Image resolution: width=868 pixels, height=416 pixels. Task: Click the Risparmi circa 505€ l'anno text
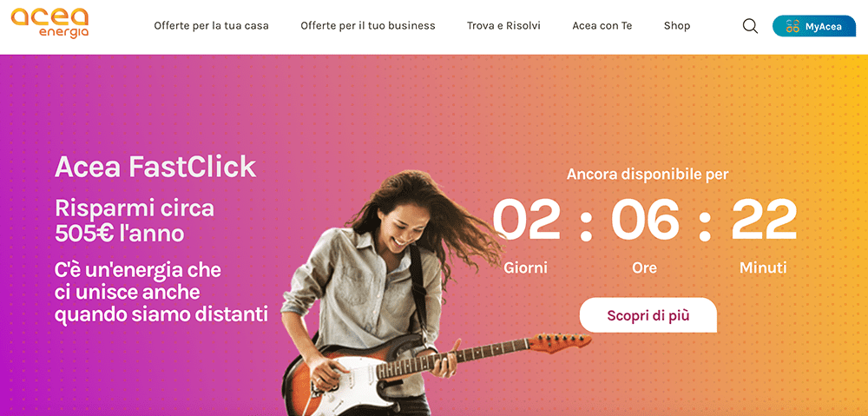135,221
